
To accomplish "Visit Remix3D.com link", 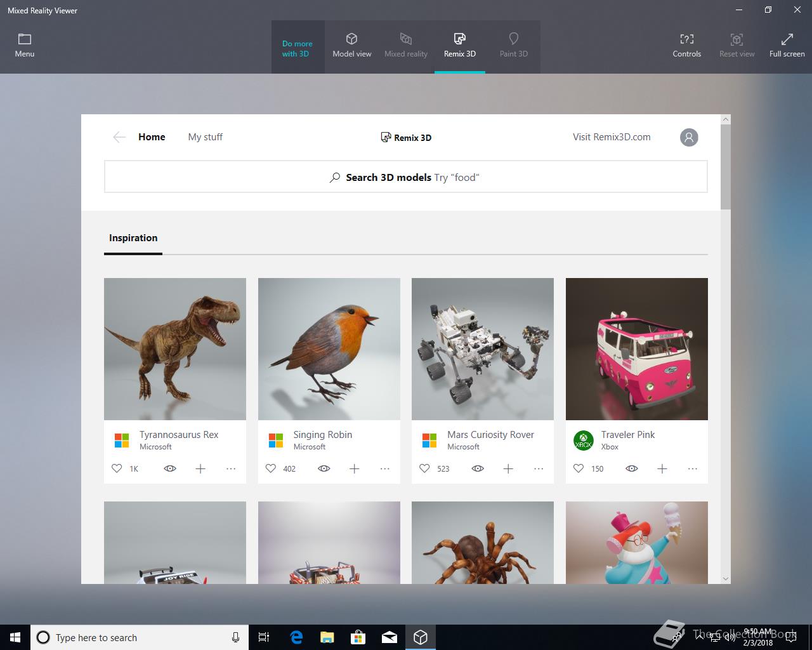I will 612,137.
